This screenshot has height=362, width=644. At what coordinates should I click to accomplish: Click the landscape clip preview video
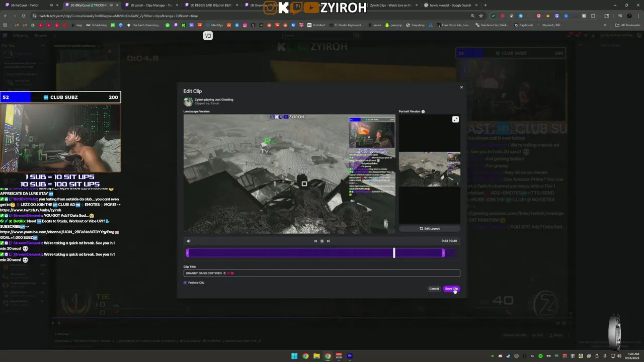click(x=289, y=174)
